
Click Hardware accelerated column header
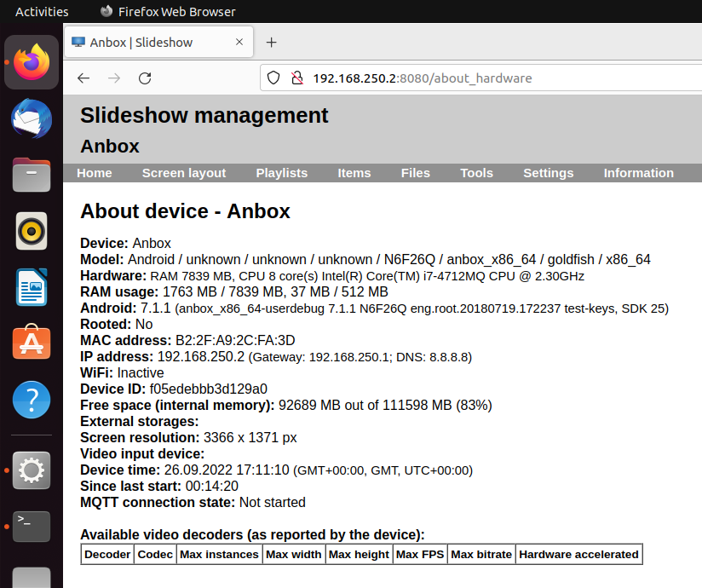point(578,555)
